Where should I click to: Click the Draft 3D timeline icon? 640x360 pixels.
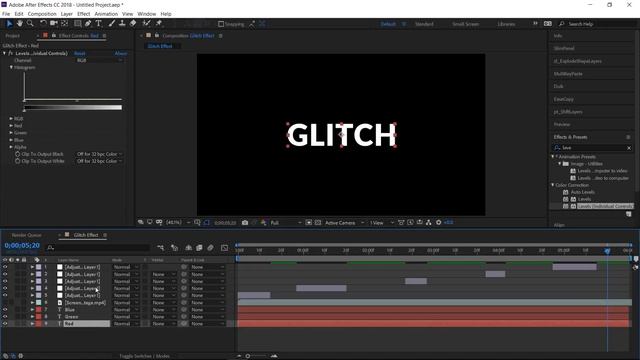175,248
